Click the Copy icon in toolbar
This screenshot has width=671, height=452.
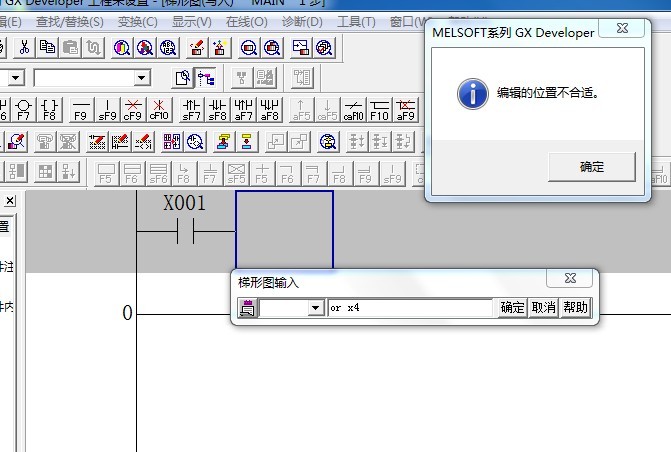point(47,46)
